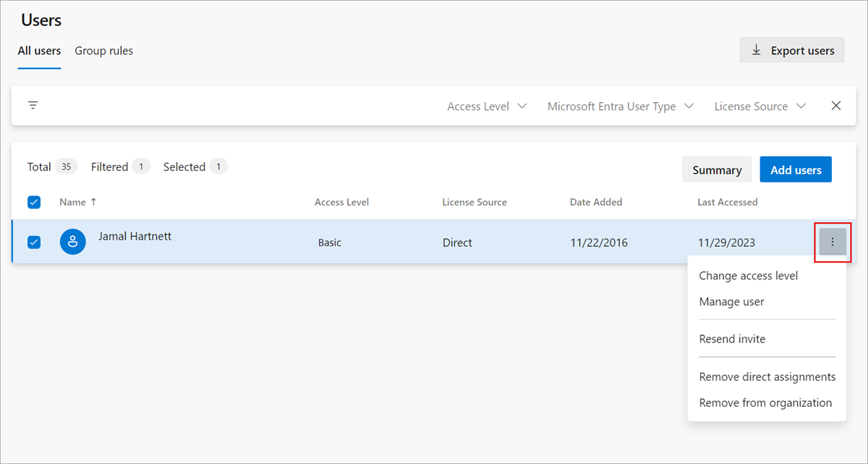Dismiss the filter bar with the X icon

point(836,105)
